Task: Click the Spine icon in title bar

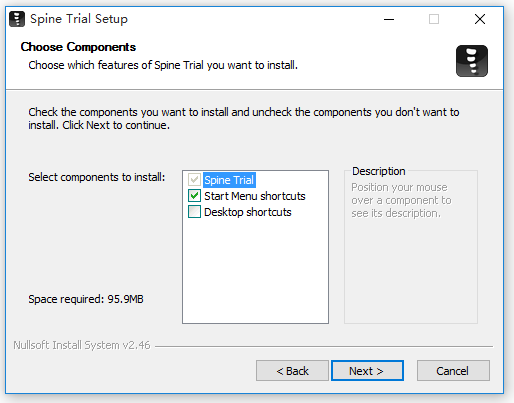Action: 17,19
